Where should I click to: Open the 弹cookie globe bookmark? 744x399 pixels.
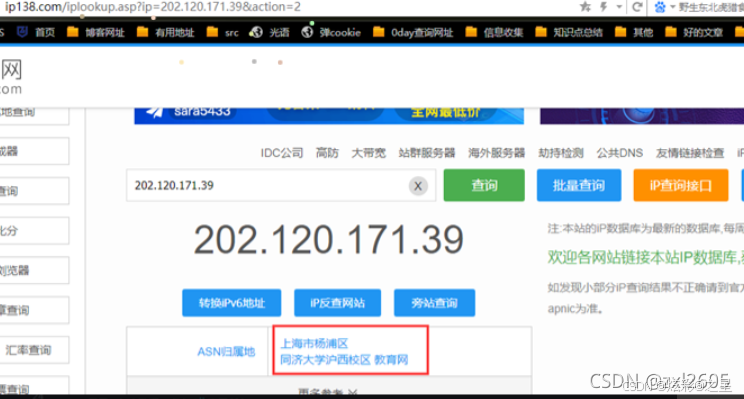331,32
